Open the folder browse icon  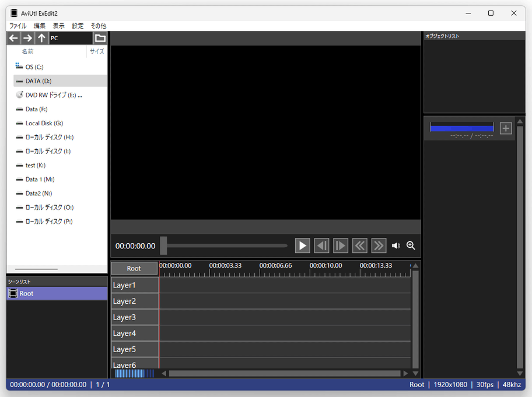click(x=100, y=38)
